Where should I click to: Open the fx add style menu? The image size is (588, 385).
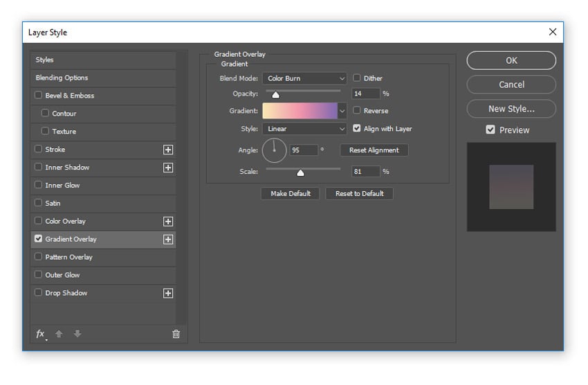point(41,334)
